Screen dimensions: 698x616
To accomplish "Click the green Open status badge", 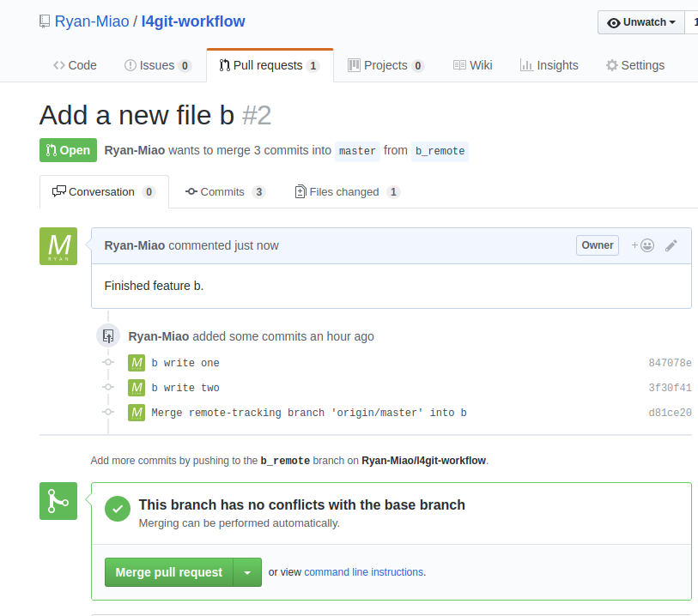I will pyautogui.click(x=68, y=150).
